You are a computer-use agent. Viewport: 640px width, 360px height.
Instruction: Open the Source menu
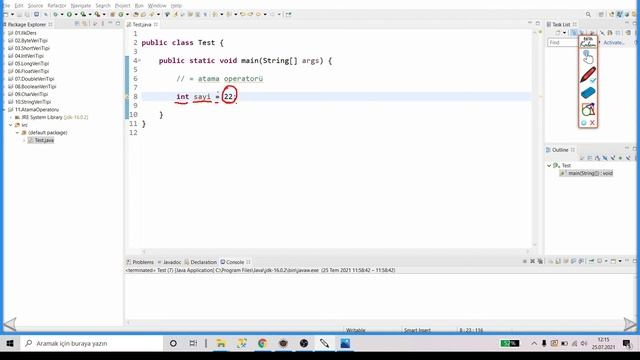[x=35, y=6]
